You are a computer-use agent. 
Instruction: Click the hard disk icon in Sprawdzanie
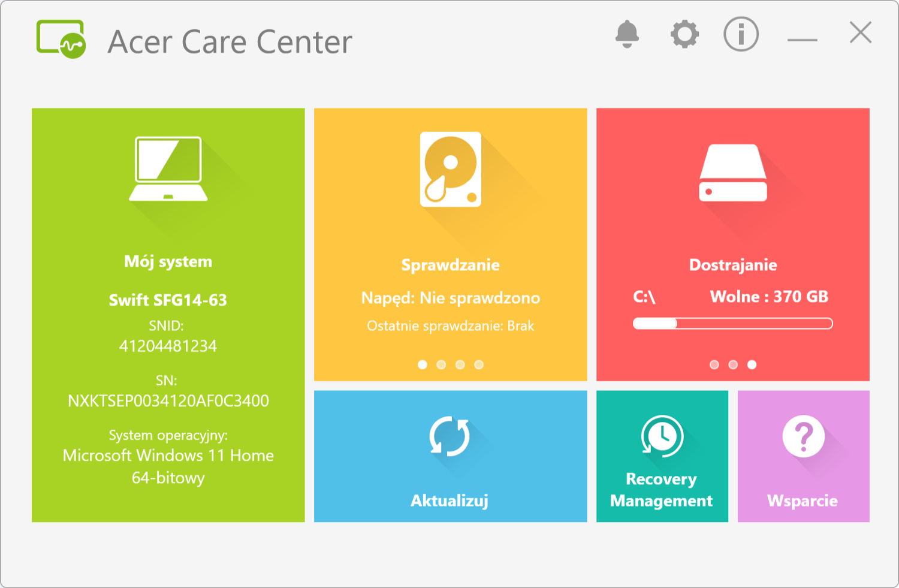tap(451, 169)
